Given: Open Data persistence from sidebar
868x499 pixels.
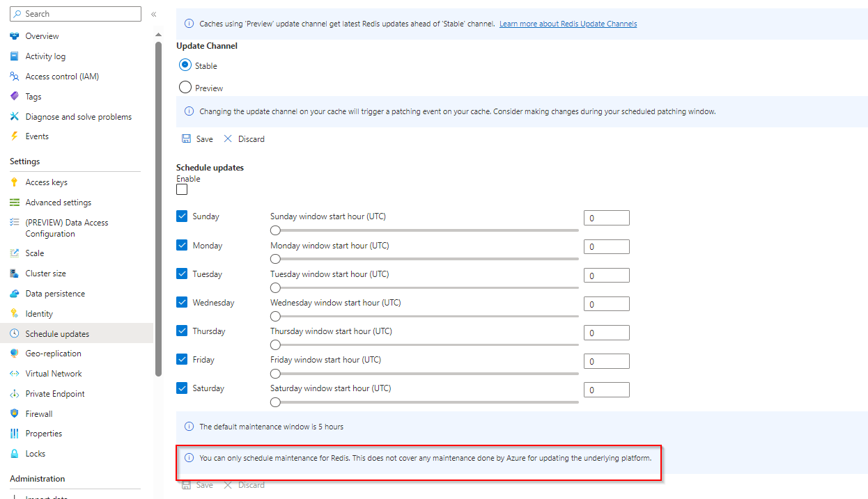Looking at the screenshot, I should coord(77,294).
